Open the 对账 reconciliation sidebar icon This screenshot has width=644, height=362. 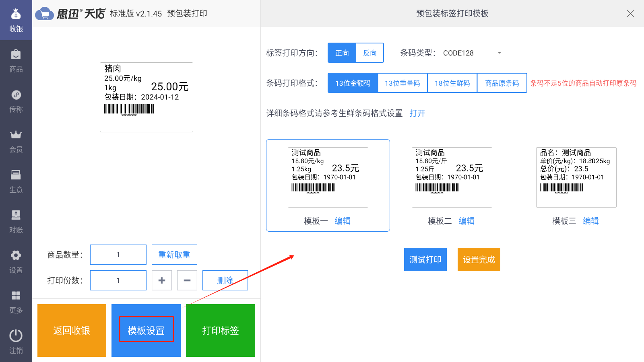(16, 221)
